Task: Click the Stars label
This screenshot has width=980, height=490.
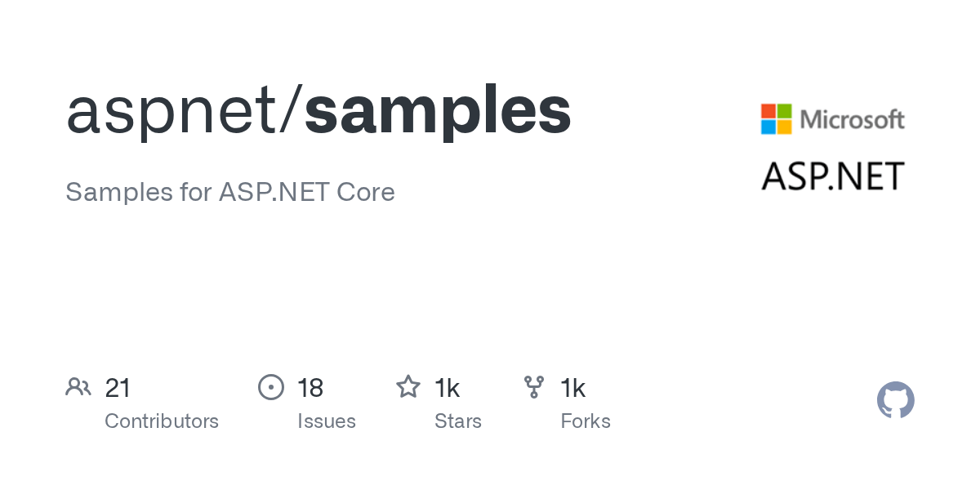Action: click(x=458, y=421)
